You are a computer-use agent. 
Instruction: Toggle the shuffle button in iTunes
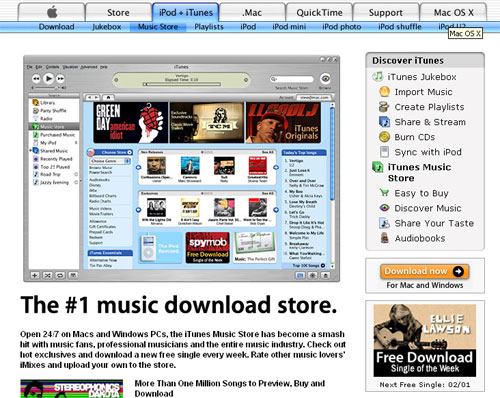click(47, 275)
